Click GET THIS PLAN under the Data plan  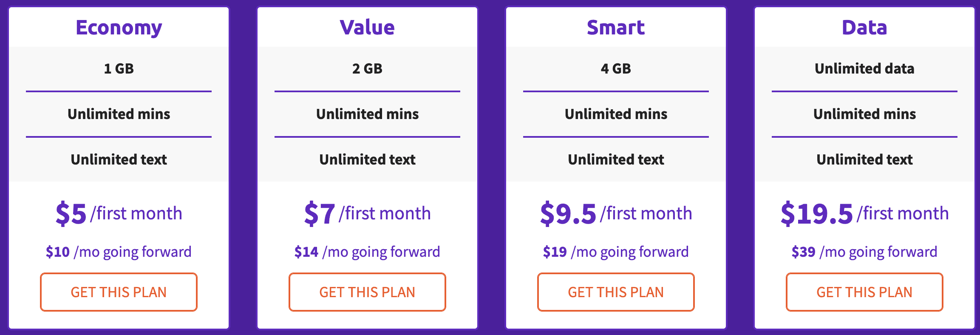coord(864,292)
